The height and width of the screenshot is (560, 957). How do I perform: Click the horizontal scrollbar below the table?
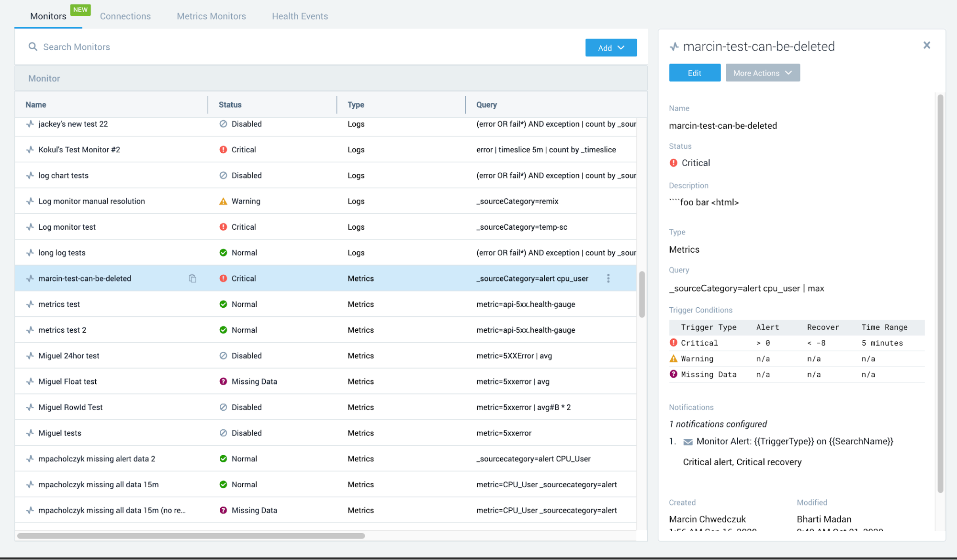(191, 536)
